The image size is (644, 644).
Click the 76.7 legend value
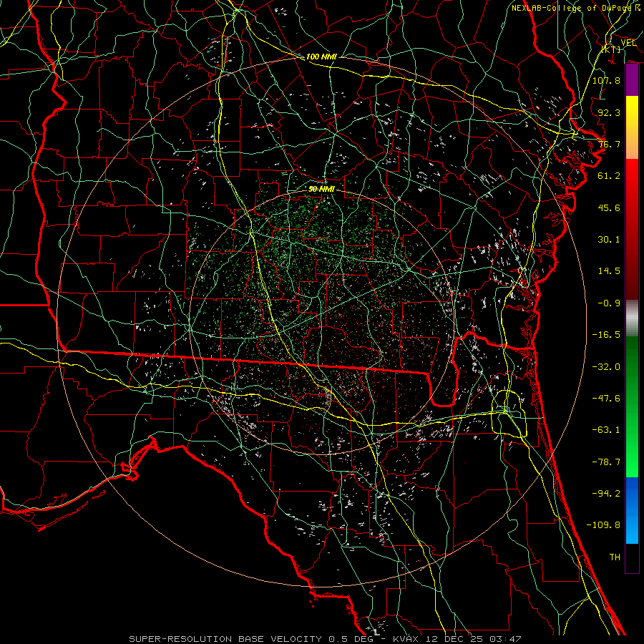(609, 144)
